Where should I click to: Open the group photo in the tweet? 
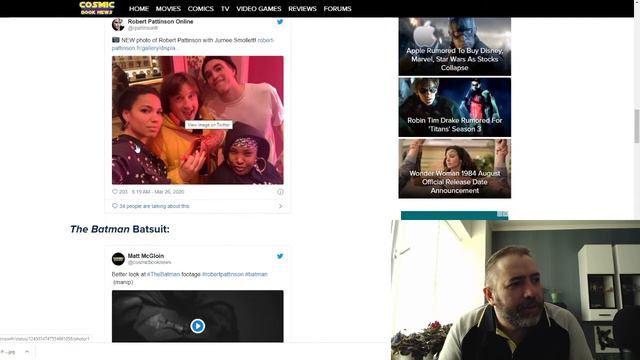(198, 120)
